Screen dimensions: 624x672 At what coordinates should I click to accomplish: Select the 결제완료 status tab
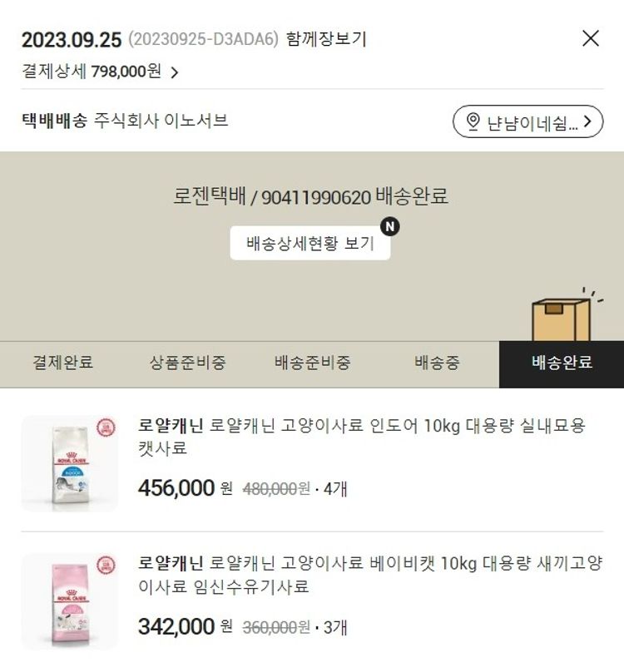click(x=62, y=363)
